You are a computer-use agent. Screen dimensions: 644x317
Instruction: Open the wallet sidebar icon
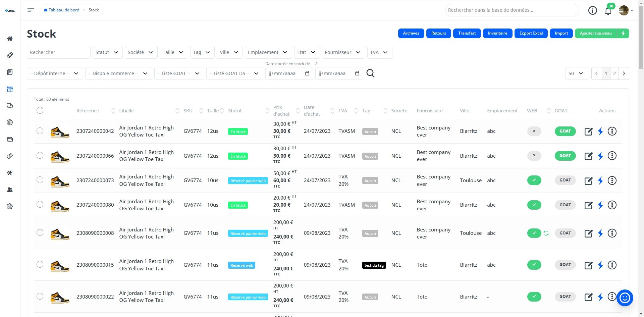pos(10,139)
